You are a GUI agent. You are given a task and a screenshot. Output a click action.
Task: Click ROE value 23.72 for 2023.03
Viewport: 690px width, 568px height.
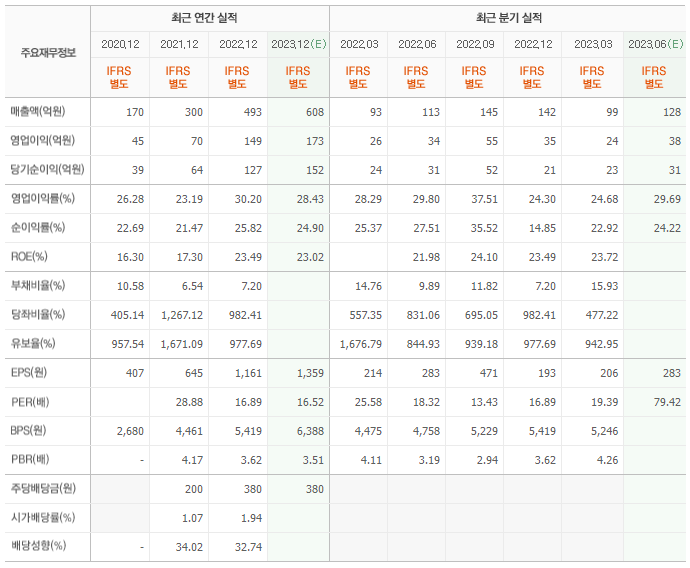click(x=605, y=257)
